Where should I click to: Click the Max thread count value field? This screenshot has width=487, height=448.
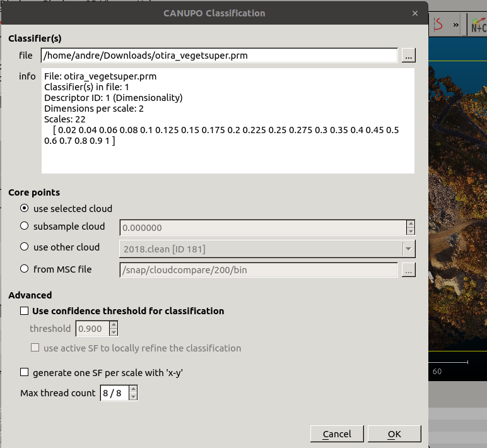(x=114, y=393)
